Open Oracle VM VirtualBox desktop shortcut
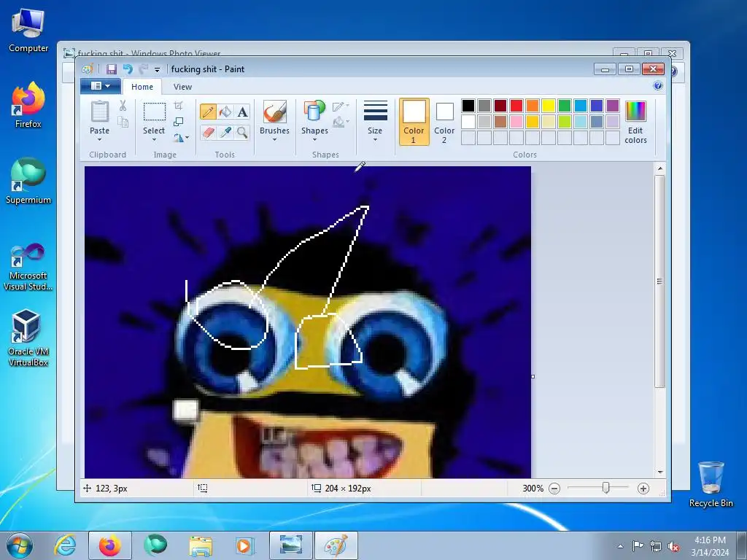This screenshot has height=560, width=747. pos(28,337)
